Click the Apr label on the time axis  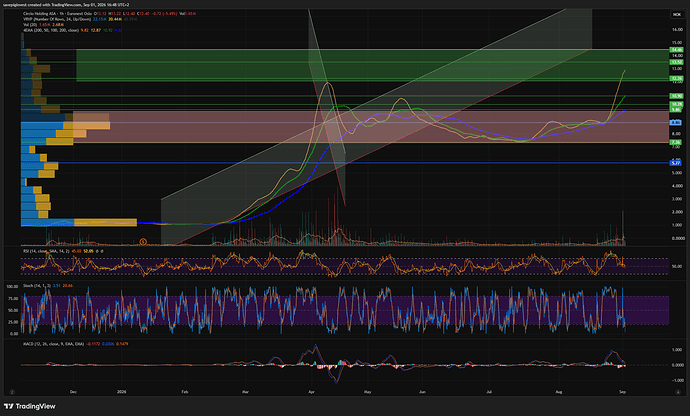pos(312,391)
